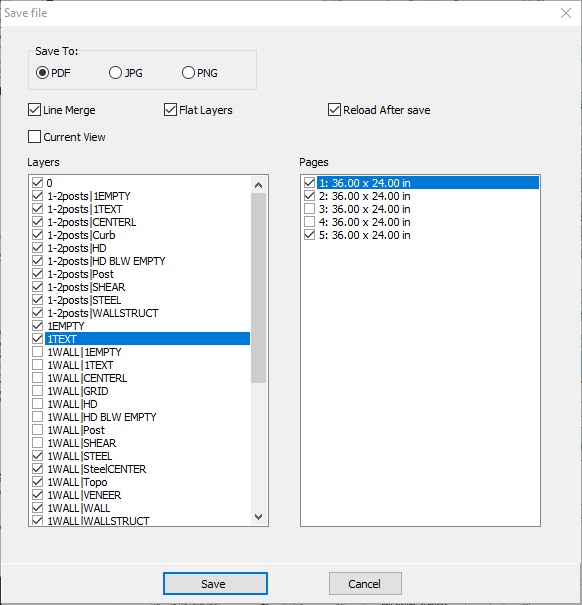Click the Save button
Viewport: 582px width, 605px height.
[215, 583]
